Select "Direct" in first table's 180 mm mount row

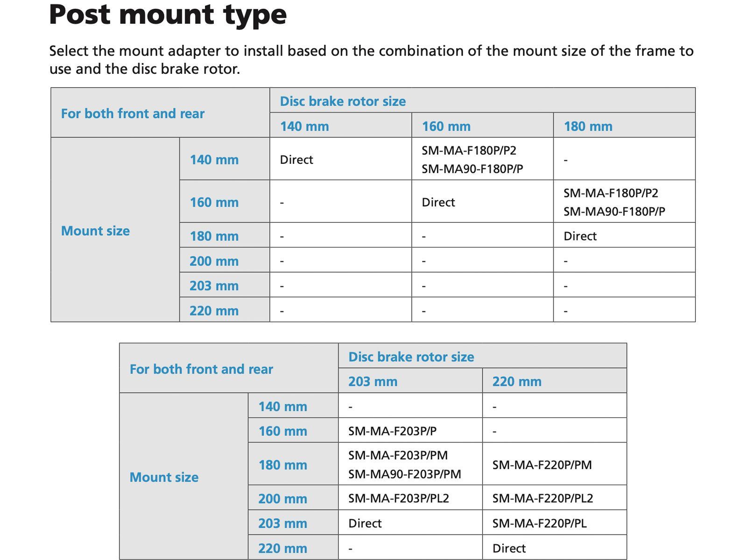(580, 236)
